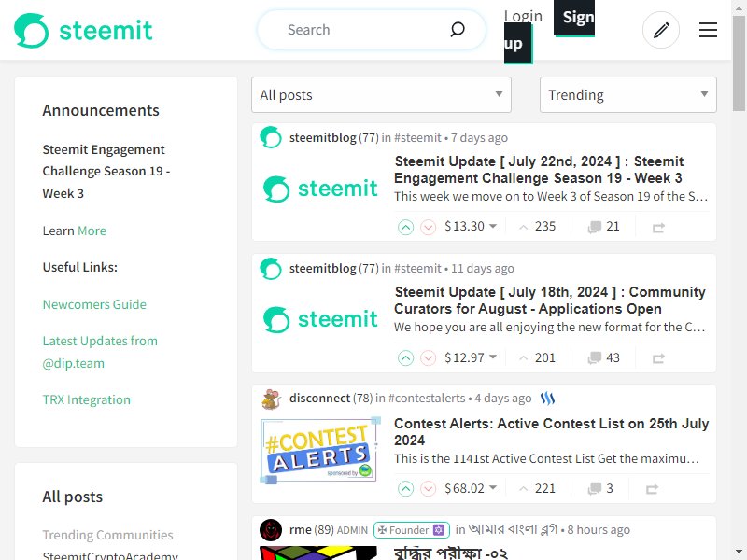Open the compose post pencil icon

(x=661, y=30)
